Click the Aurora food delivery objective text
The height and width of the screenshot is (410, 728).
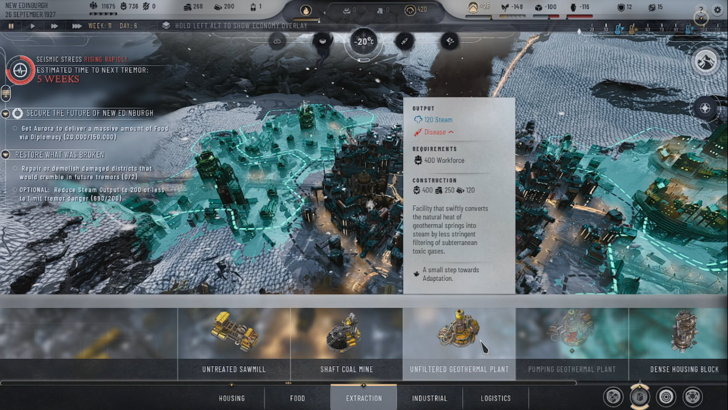click(x=95, y=132)
